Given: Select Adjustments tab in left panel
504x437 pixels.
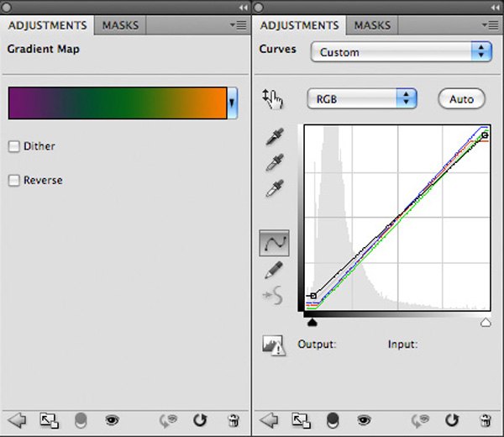Looking at the screenshot, I should (x=47, y=25).
